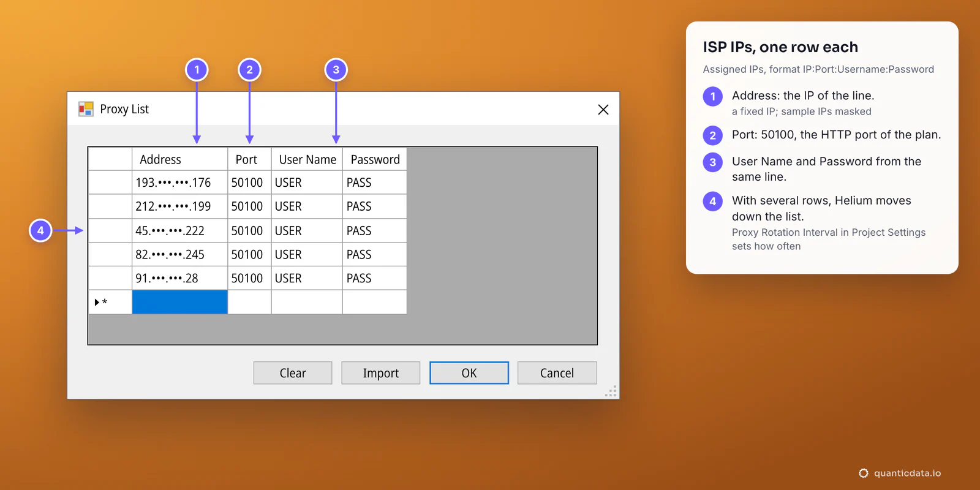Screen dimensions: 980x490
Task: Click Port cell in 91.•••.•••.28 row
Action: 250,278
